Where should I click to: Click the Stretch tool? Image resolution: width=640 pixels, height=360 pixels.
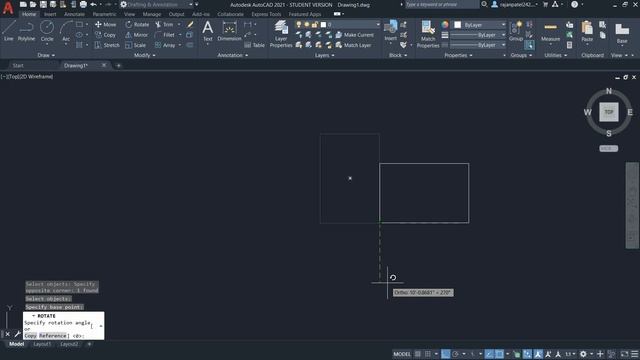[x=107, y=45]
